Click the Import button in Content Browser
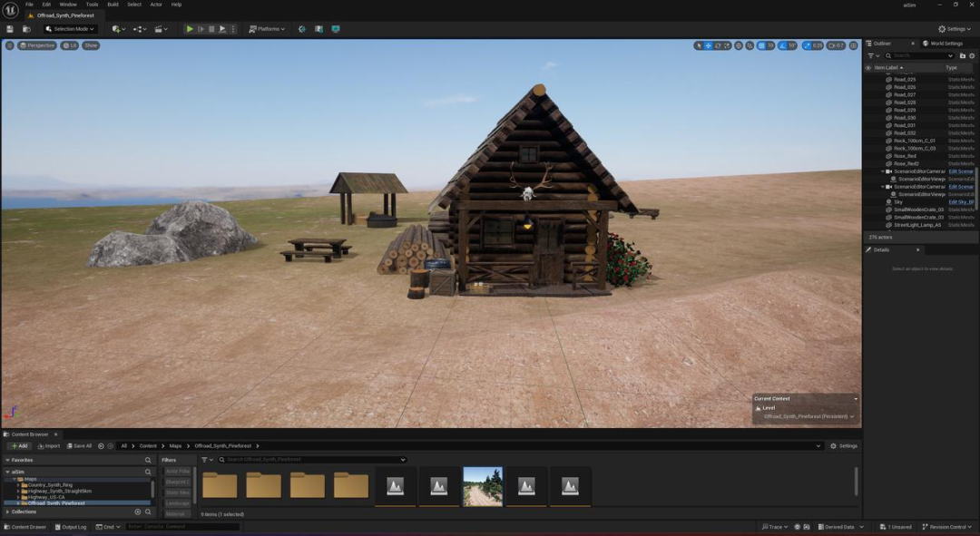This screenshot has height=536, width=980. pos(47,446)
